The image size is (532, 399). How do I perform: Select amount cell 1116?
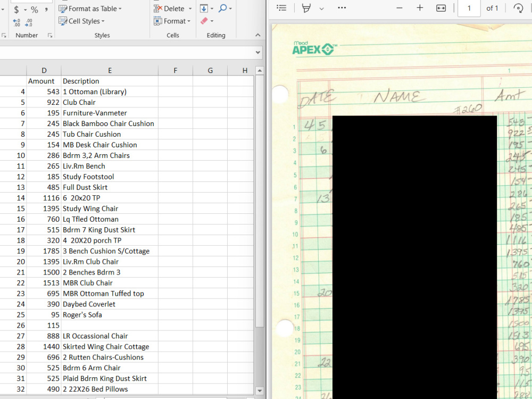44,198
